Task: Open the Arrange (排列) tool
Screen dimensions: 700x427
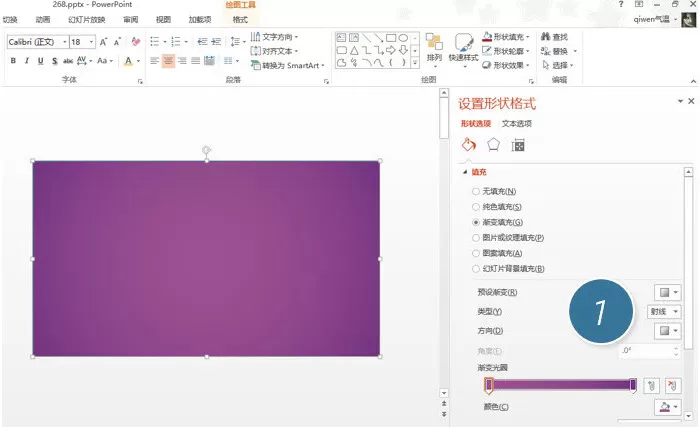Action: [434, 50]
